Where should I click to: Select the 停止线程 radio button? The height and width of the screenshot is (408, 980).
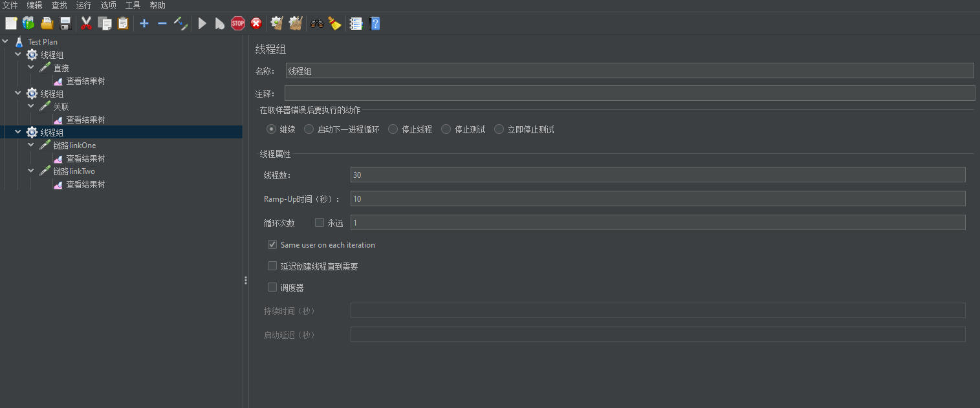393,129
